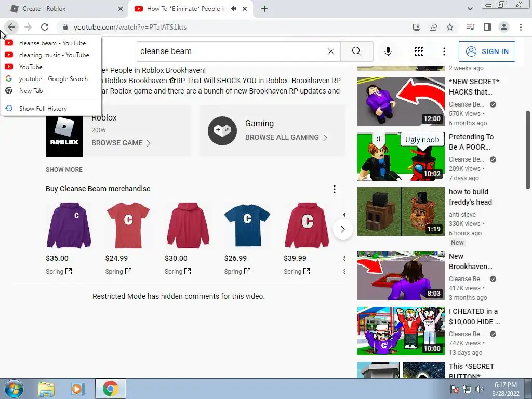The image size is (532, 399).
Task: Click the Gaming controller icon
Action: [222, 130]
